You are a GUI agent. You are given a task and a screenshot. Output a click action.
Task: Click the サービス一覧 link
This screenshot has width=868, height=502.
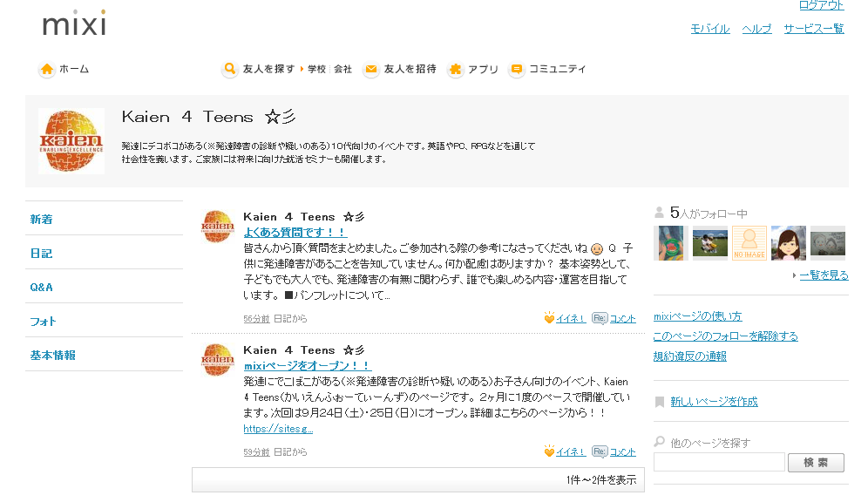point(814,29)
